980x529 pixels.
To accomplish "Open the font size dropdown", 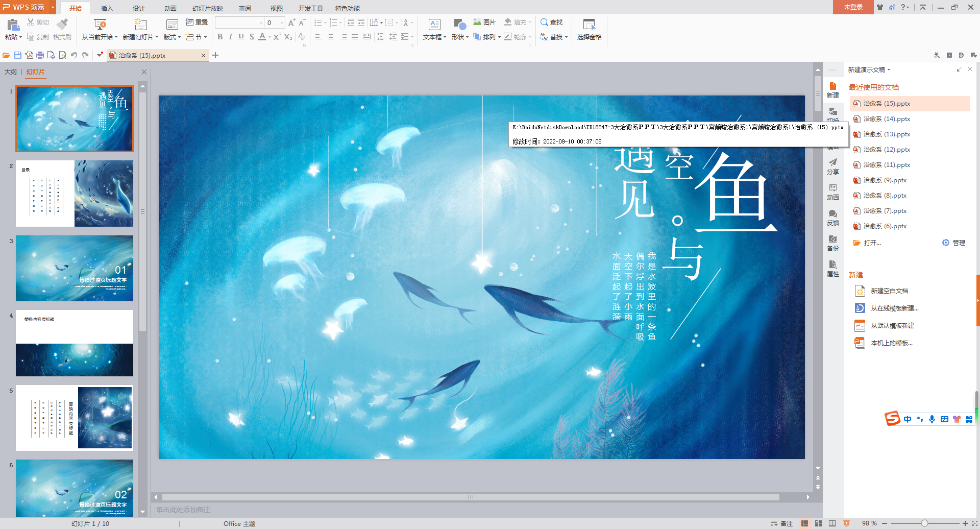I will tap(282, 23).
